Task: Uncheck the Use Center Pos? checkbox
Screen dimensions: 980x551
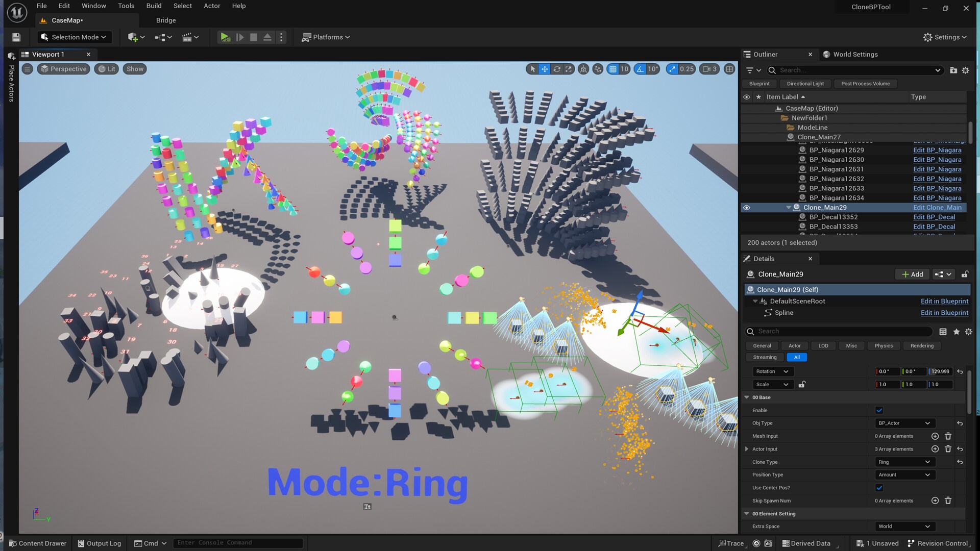Action: [879, 488]
